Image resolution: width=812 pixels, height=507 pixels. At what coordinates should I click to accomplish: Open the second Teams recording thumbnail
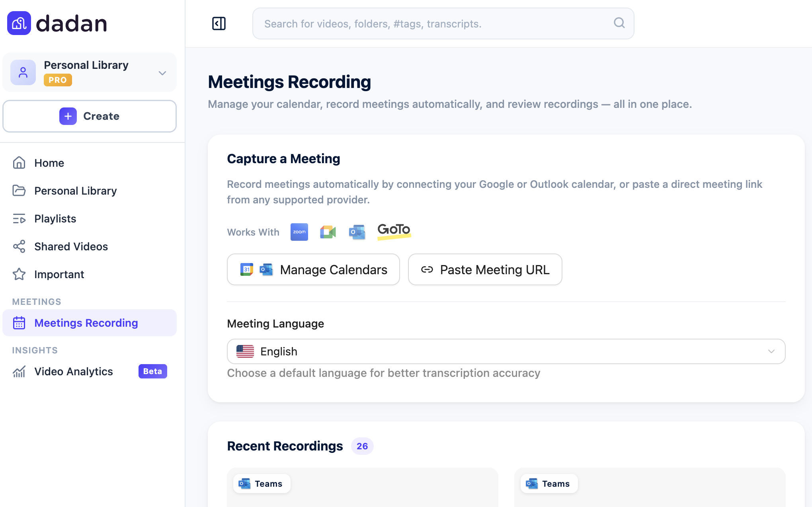pos(650,487)
